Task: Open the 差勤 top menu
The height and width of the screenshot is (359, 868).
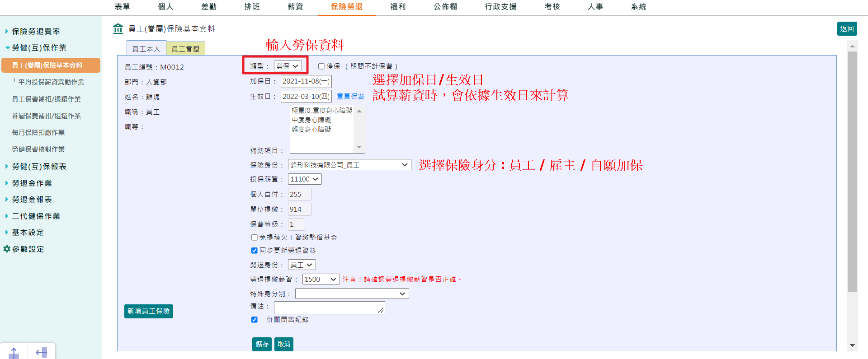Action: [x=209, y=7]
